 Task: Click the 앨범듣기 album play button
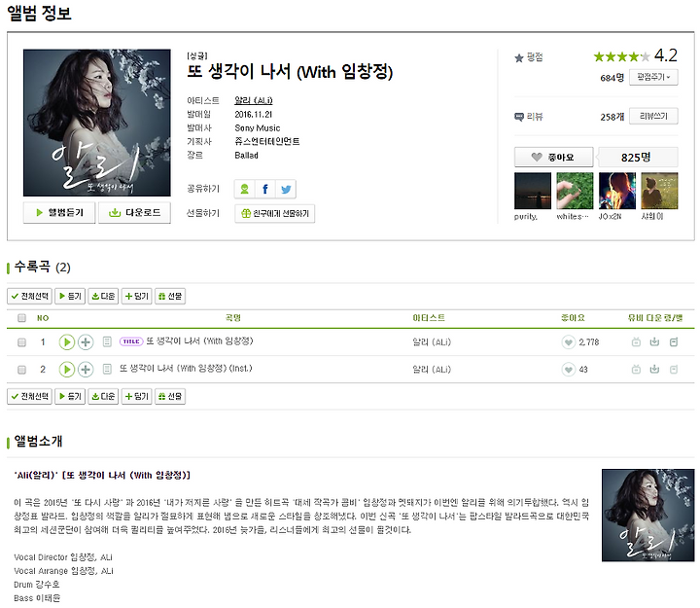[x=59, y=213]
